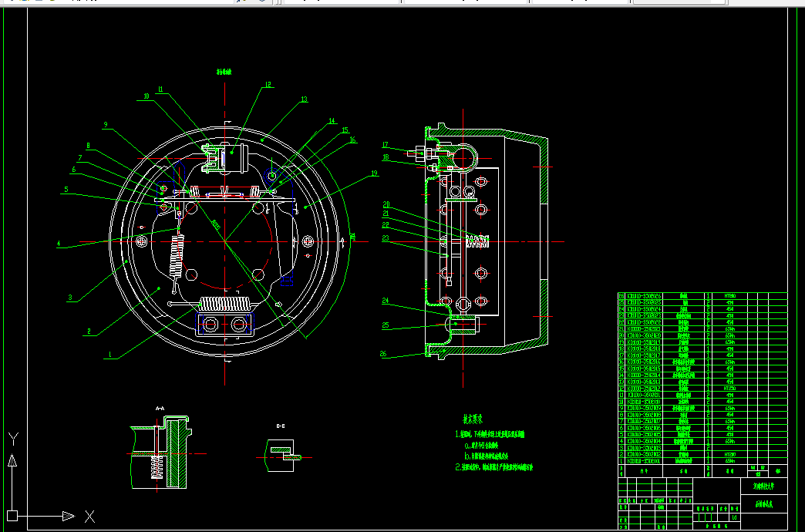Pick callout 18 on section view
The width and height of the screenshot is (805, 532).
pyautogui.click(x=386, y=157)
